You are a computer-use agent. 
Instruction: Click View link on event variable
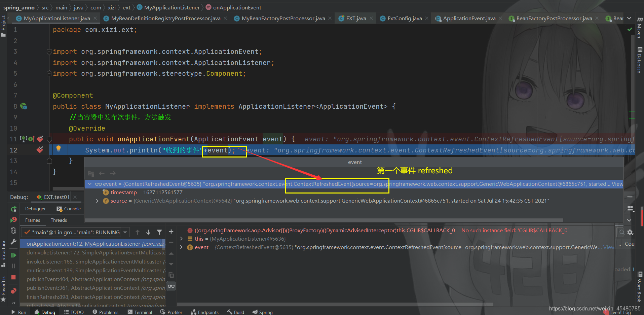pyautogui.click(x=609, y=247)
